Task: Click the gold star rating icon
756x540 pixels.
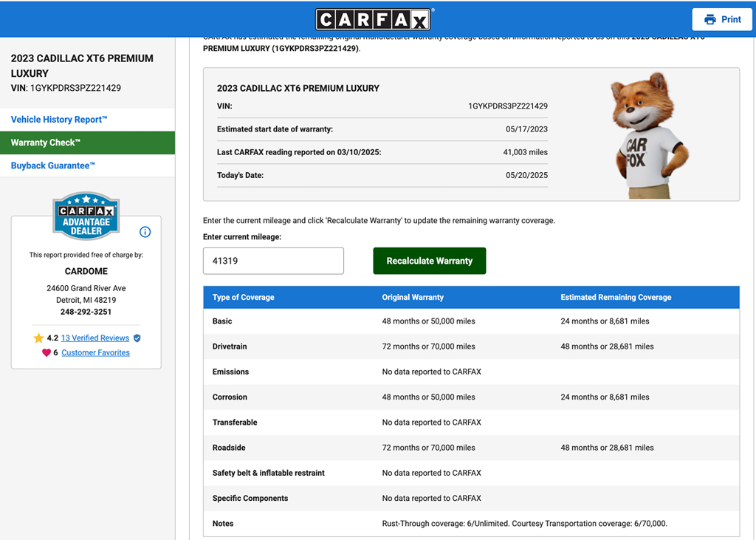Action: [x=38, y=338]
